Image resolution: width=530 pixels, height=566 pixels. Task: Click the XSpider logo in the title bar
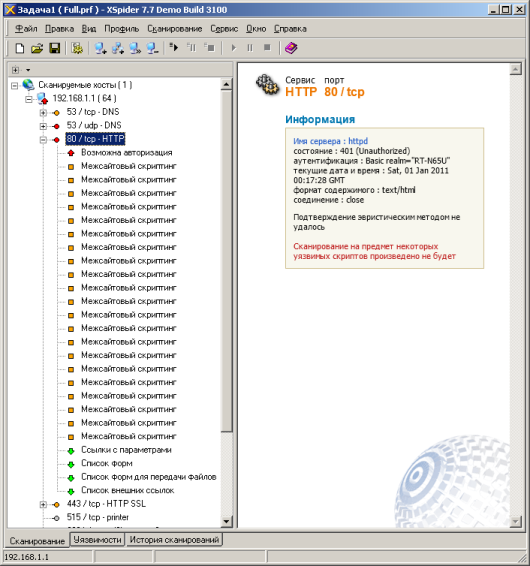point(10,9)
